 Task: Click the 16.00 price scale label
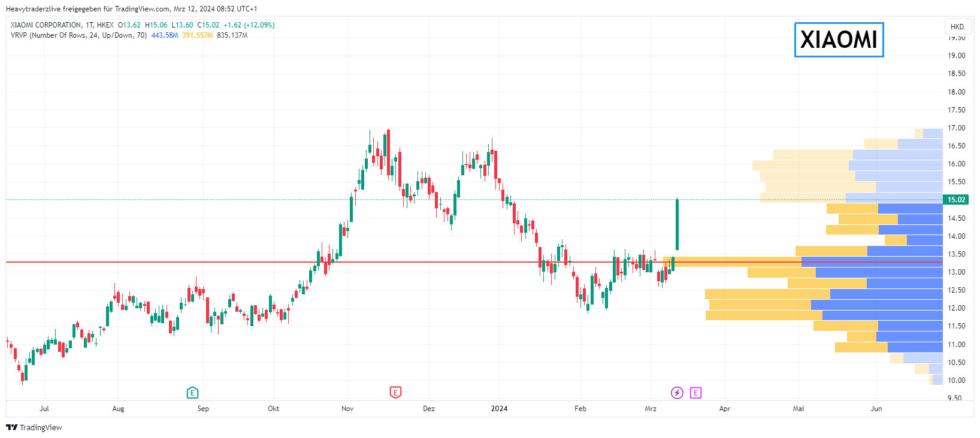tap(957, 164)
